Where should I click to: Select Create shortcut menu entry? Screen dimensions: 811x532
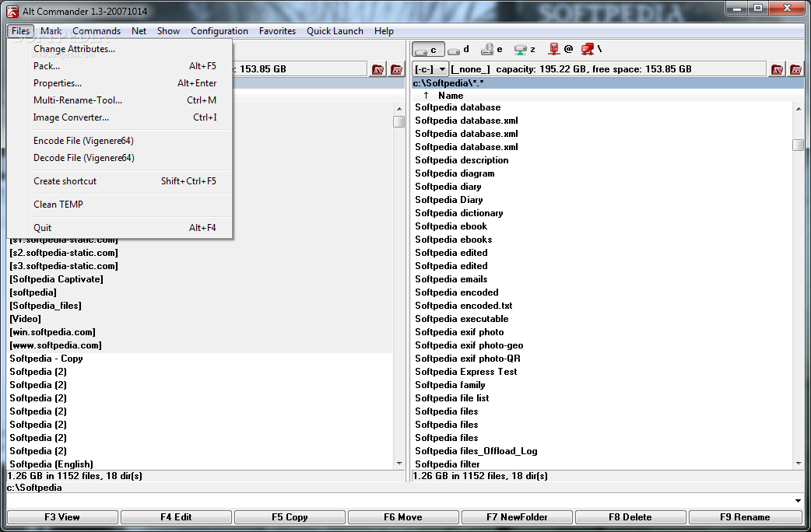click(x=120, y=181)
